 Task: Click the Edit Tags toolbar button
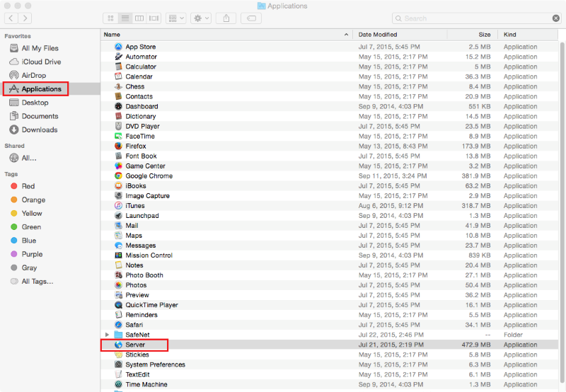[251, 18]
